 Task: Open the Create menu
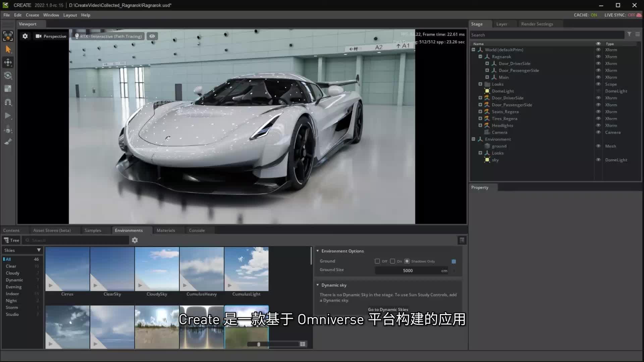pos(32,15)
